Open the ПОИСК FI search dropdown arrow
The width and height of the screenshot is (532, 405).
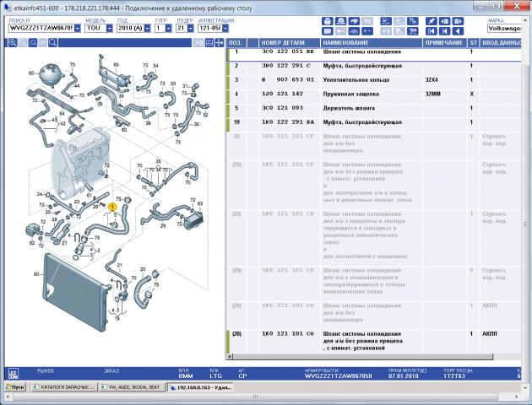pyautogui.click(x=78, y=28)
